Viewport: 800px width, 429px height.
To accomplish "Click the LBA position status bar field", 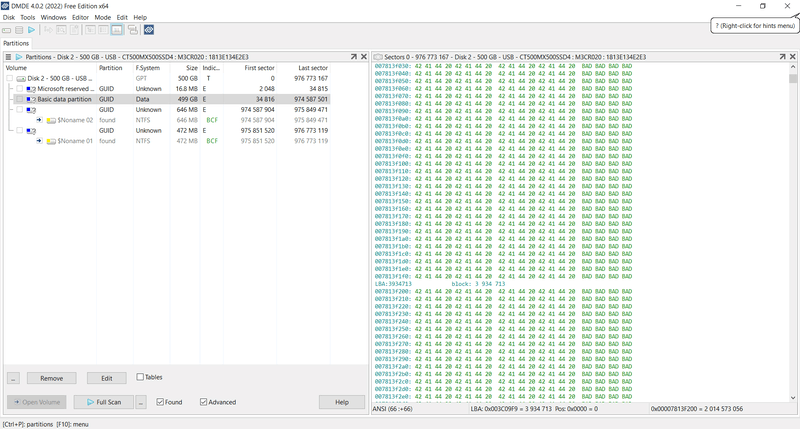I will (559, 409).
